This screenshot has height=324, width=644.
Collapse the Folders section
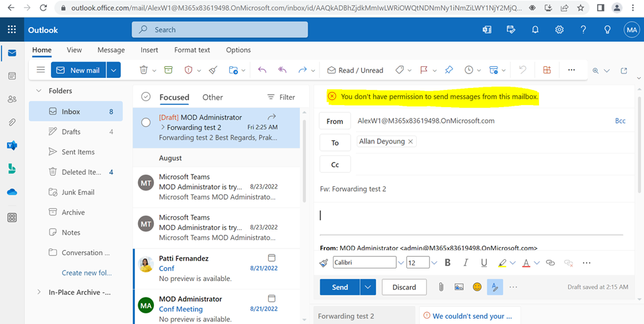(x=39, y=91)
